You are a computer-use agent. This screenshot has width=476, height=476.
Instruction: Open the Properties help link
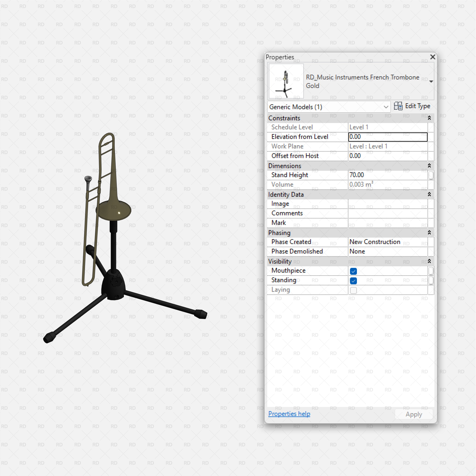coord(289,414)
